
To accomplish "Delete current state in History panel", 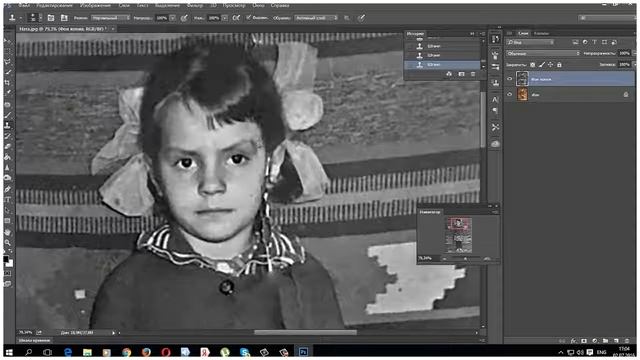I will (473, 74).
